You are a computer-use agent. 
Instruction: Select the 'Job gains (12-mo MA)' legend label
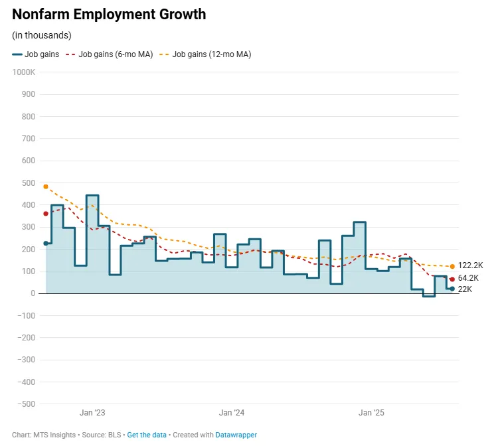point(211,54)
